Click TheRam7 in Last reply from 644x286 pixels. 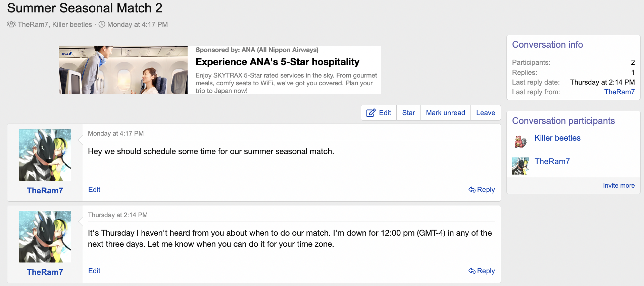pyautogui.click(x=619, y=92)
